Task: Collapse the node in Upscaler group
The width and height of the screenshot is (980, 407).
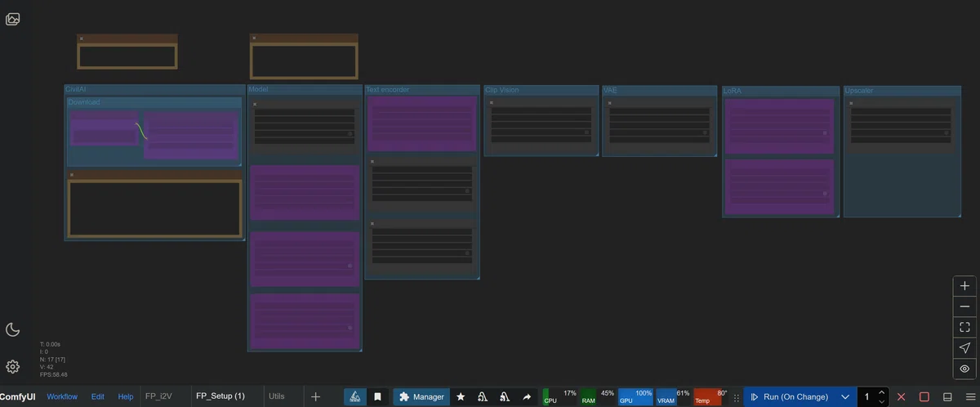Action: 852,104
